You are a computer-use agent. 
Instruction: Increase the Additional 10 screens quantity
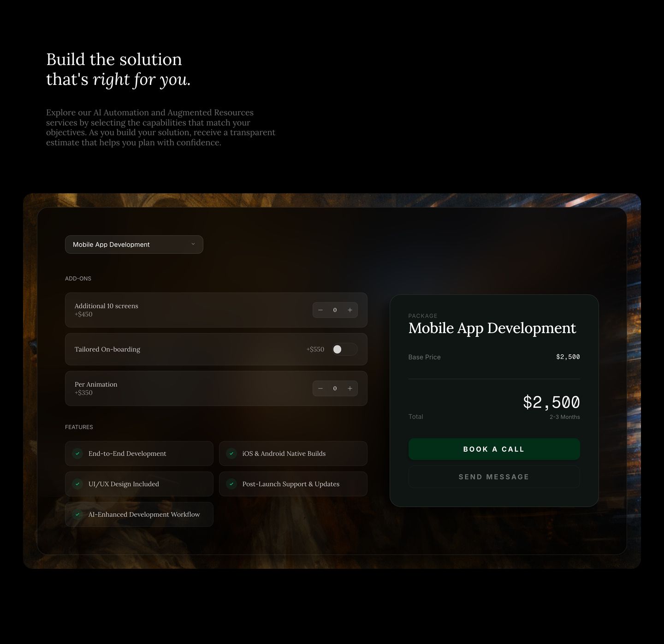coord(350,310)
